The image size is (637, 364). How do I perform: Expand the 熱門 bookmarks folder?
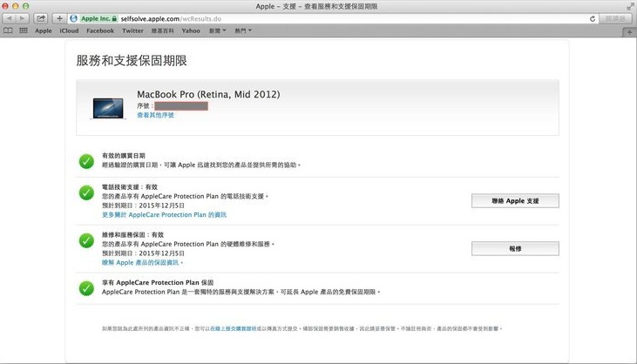coord(243,30)
